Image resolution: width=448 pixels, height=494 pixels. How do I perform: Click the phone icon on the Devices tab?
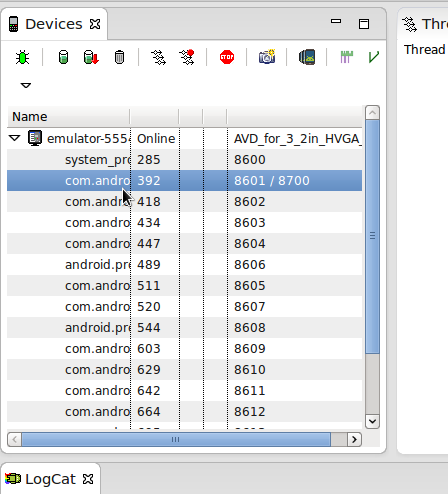click(x=13, y=24)
